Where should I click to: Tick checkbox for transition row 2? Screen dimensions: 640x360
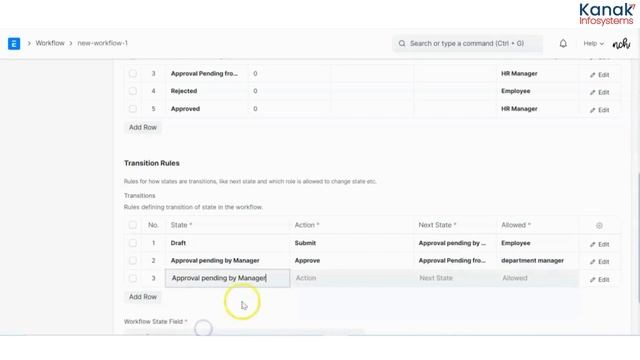133,260
